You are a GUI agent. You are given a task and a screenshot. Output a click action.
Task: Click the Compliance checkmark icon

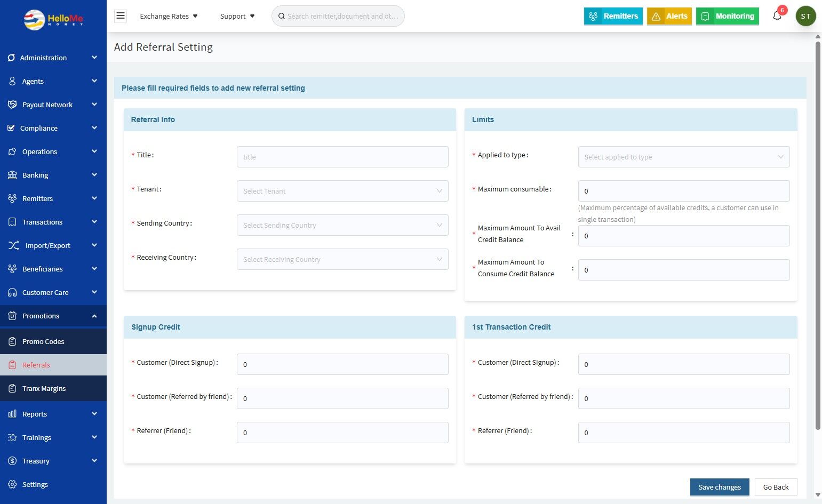click(11, 128)
